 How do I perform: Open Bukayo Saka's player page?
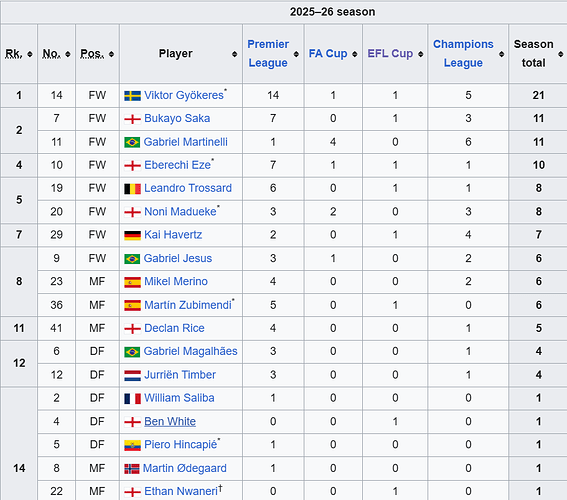[x=177, y=118]
